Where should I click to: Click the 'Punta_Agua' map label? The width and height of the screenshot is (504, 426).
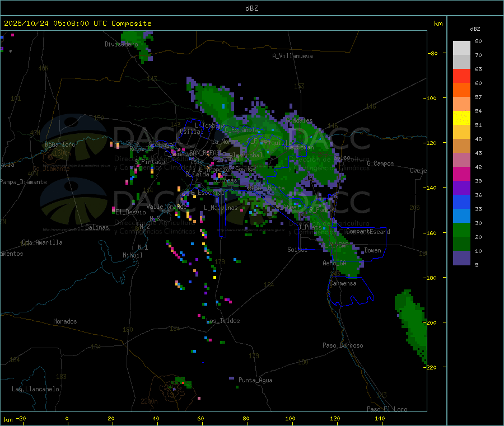255,380
